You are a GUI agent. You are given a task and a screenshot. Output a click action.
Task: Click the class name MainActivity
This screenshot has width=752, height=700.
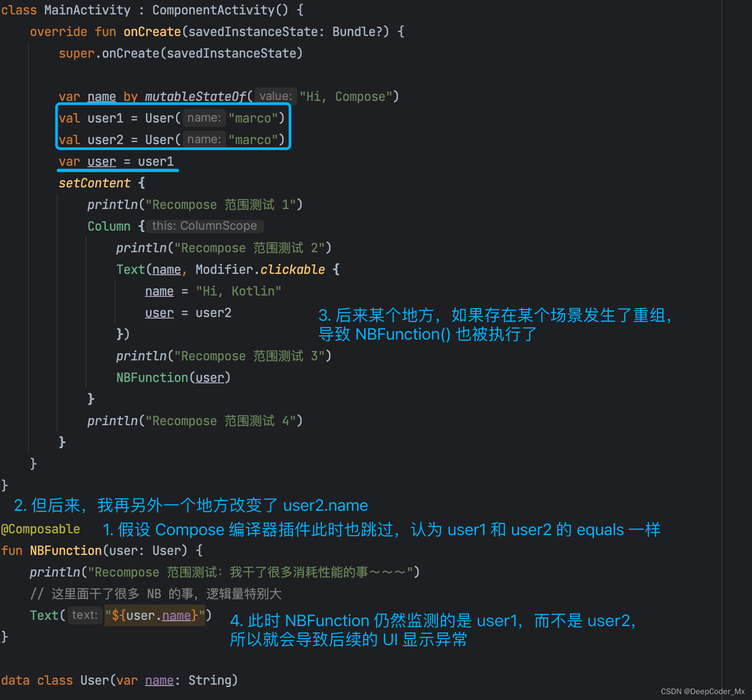[x=87, y=10]
